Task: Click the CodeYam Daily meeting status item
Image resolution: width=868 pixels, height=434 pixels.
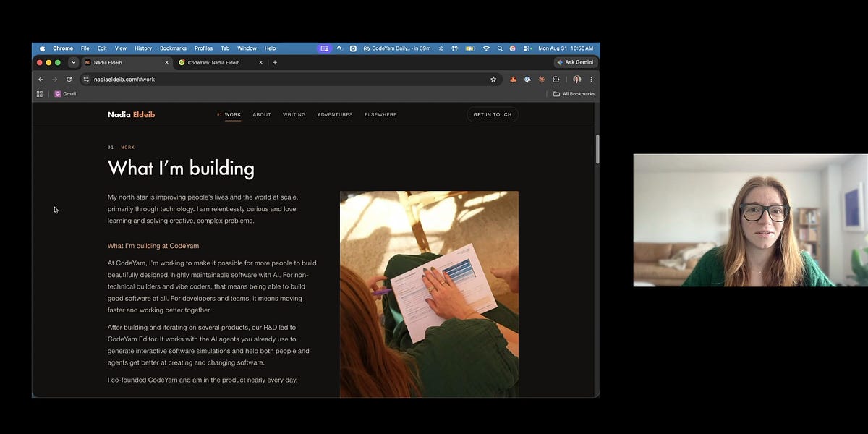Action: coord(397,48)
